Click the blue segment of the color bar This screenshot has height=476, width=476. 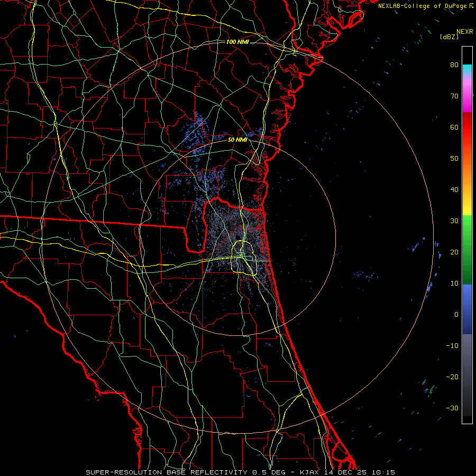467,309
